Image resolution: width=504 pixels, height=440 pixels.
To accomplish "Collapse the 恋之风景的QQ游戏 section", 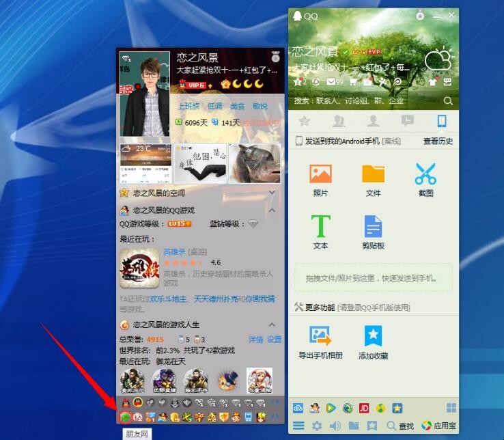I will (272, 210).
